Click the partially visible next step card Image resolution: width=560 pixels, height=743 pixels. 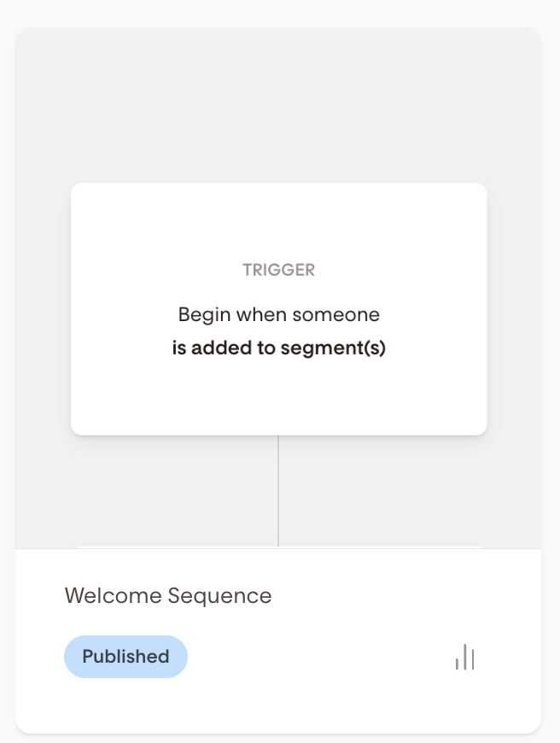[x=278, y=547]
